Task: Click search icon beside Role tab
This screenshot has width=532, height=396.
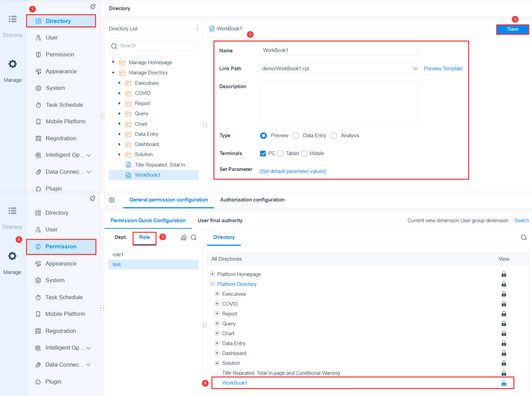Action: 193,237
